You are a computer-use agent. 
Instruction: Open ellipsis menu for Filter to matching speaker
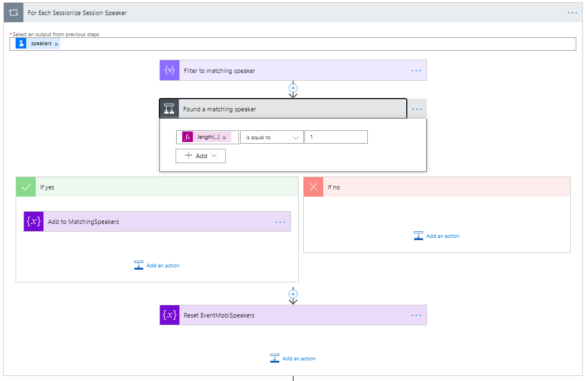click(416, 70)
